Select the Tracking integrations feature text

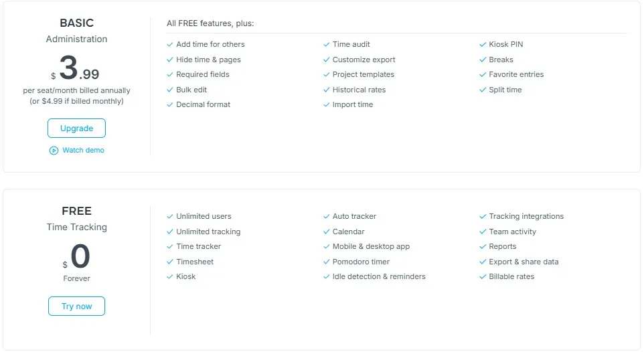pos(526,216)
